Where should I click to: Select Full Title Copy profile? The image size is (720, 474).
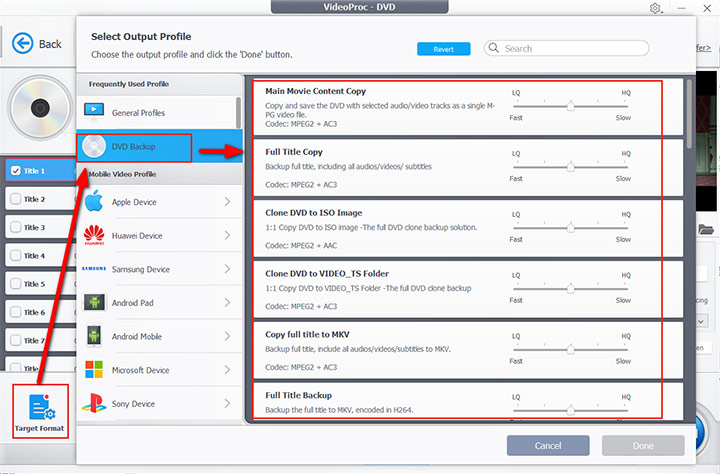click(468, 168)
